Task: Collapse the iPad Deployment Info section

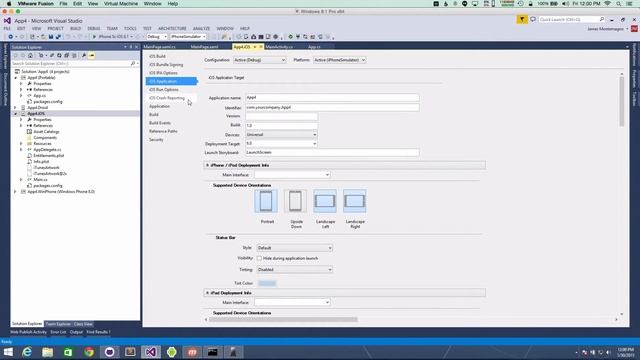Action: pos(207,293)
